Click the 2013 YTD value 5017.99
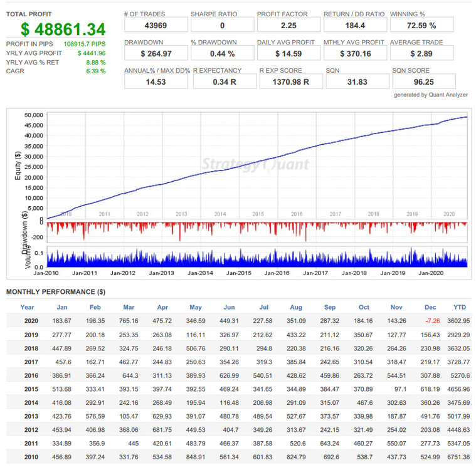The width and height of the screenshot is (476, 470). point(458,416)
